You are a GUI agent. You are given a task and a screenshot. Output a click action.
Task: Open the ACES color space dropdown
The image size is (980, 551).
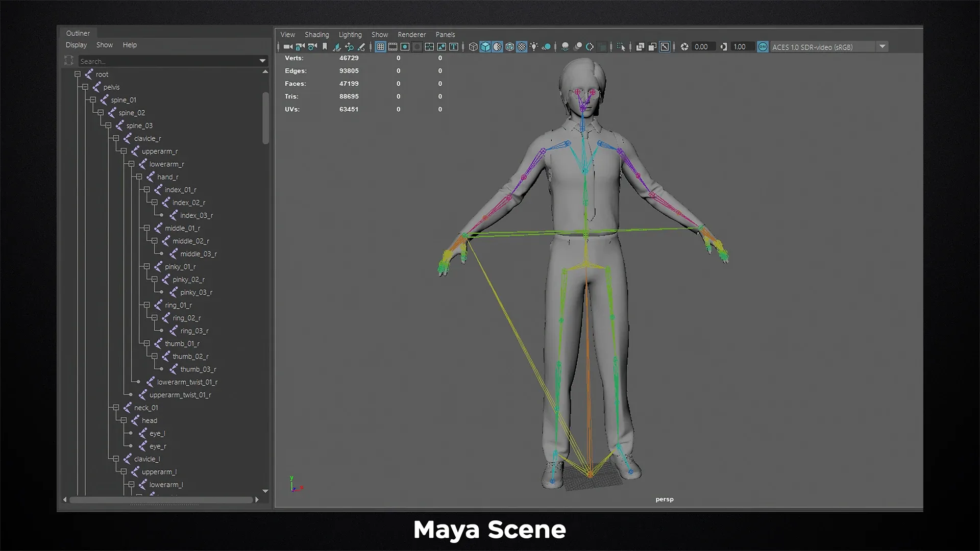click(882, 47)
